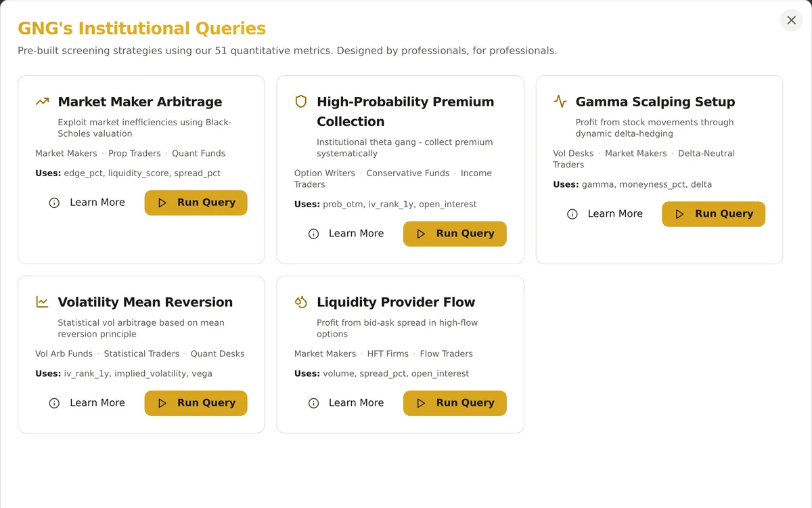The height and width of the screenshot is (508, 812).
Task: Click the Vol Desks audience tag
Action: [x=573, y=154]
